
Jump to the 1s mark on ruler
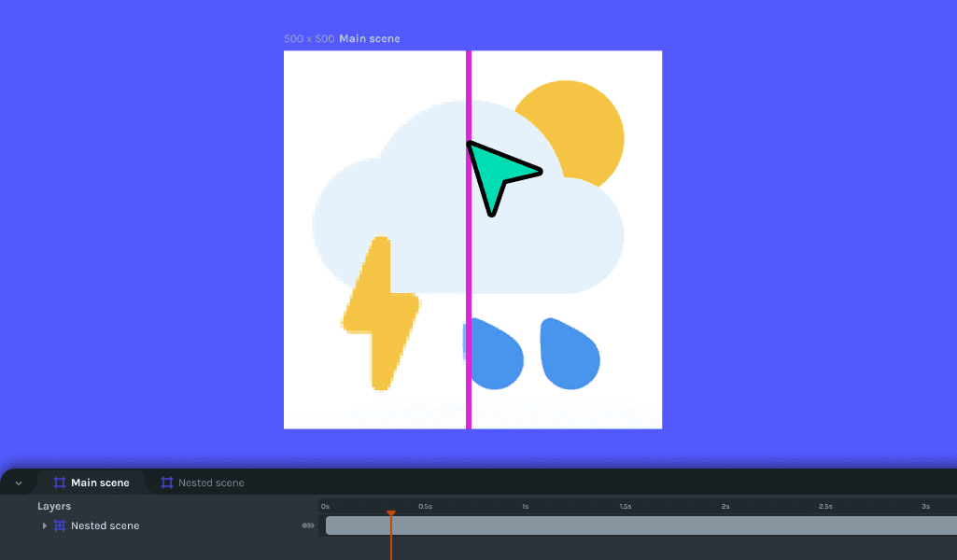(x=526, y=506)
